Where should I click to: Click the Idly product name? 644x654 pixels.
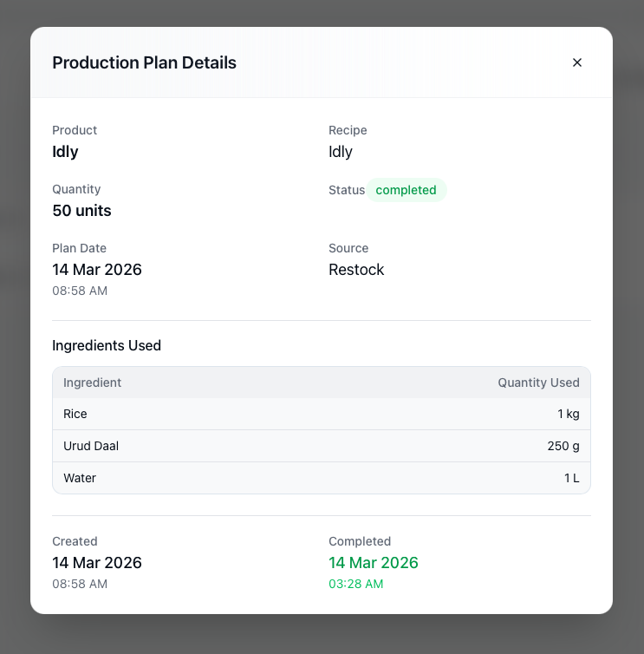[x=65, y=152]
